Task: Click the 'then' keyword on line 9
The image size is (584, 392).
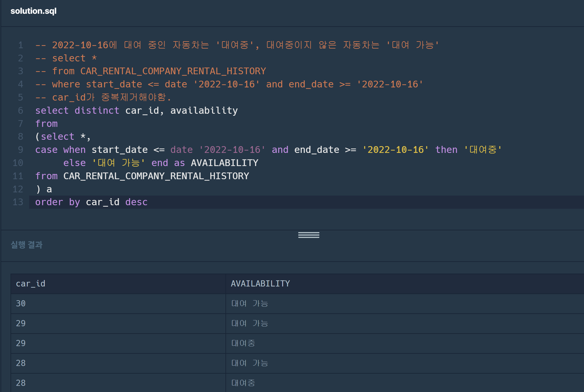Action: (446, 150)
